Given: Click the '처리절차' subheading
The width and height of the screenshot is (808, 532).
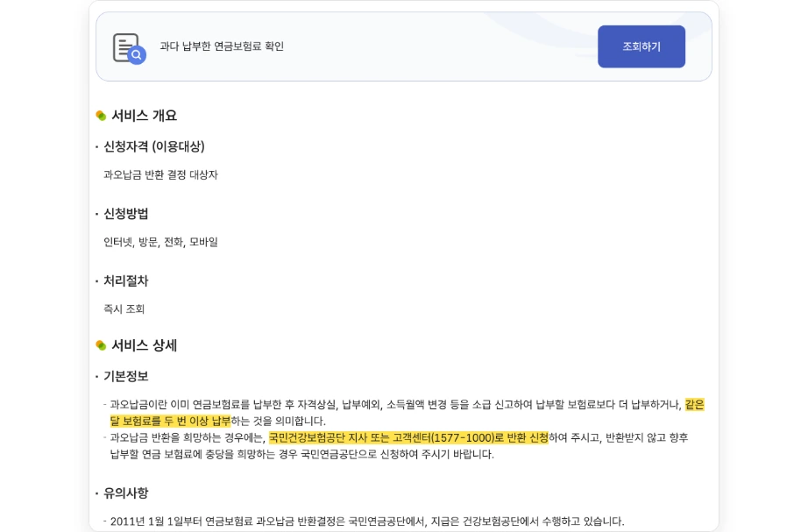Looking at the screenshot, I should coord(125,281).
